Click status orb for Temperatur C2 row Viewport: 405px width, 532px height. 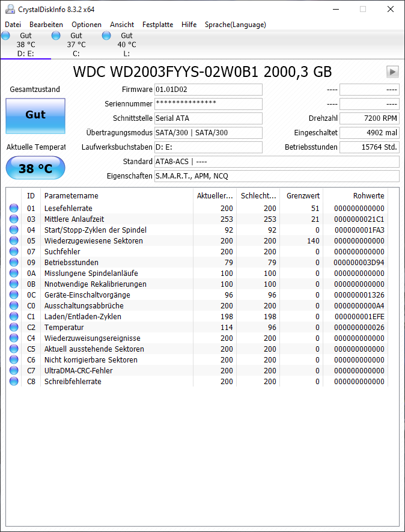pos(14,328)
